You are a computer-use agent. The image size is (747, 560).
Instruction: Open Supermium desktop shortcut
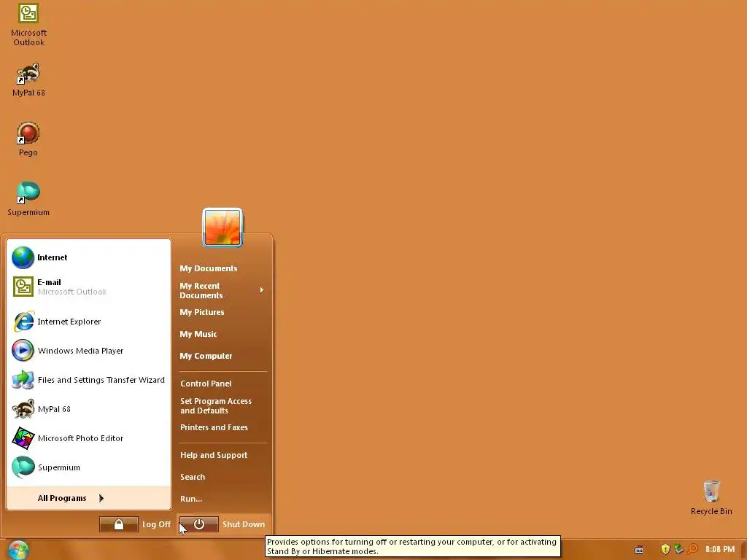point(28,198)
